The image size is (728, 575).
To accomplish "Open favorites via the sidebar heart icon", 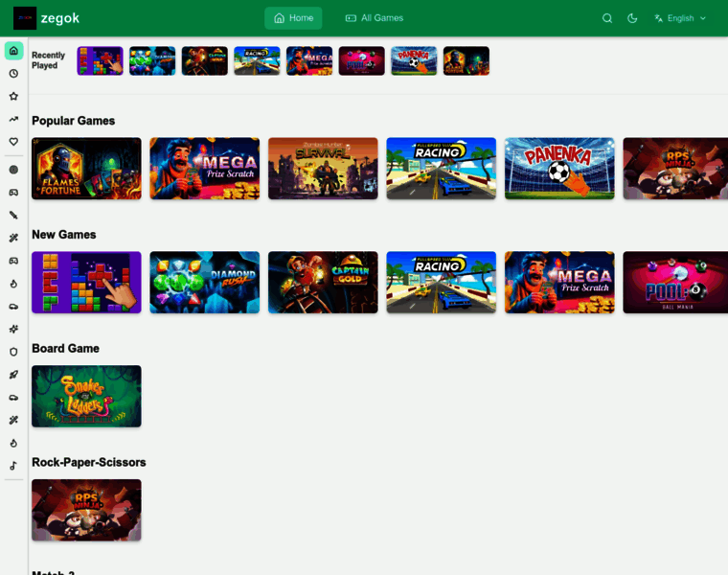I will click(x=14, y=142).
